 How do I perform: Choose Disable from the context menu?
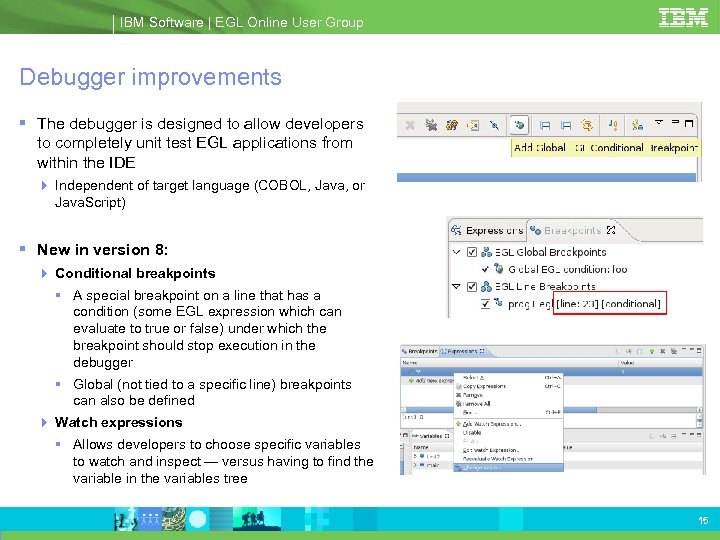508,433
